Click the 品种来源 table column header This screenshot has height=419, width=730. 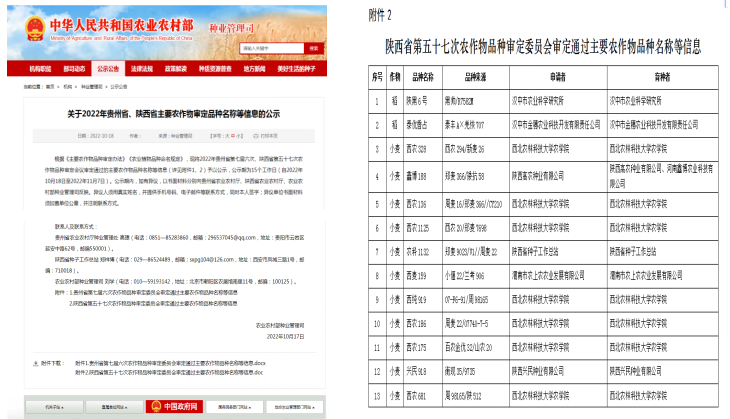coord(475,77)
